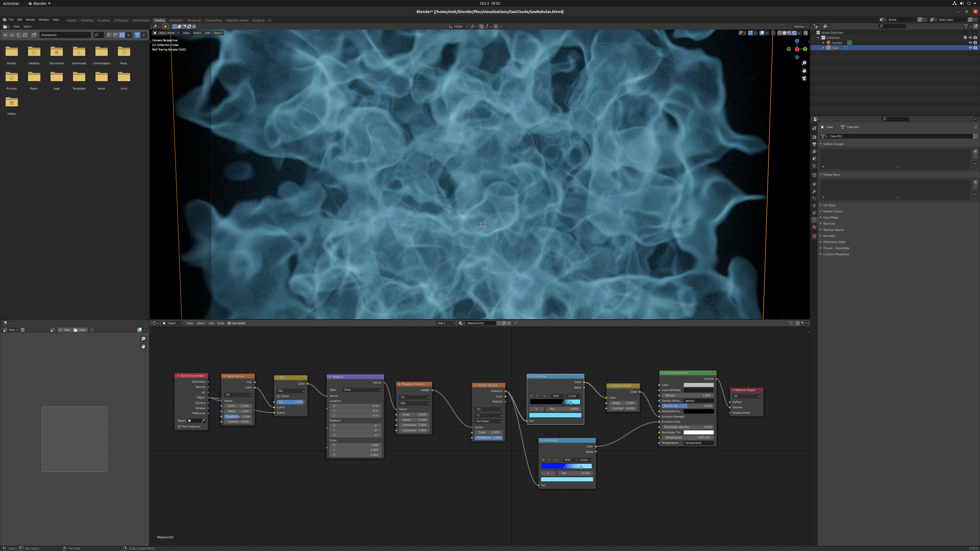
Task: Expand the Geometry Data panel
Action: pos(834,242)
